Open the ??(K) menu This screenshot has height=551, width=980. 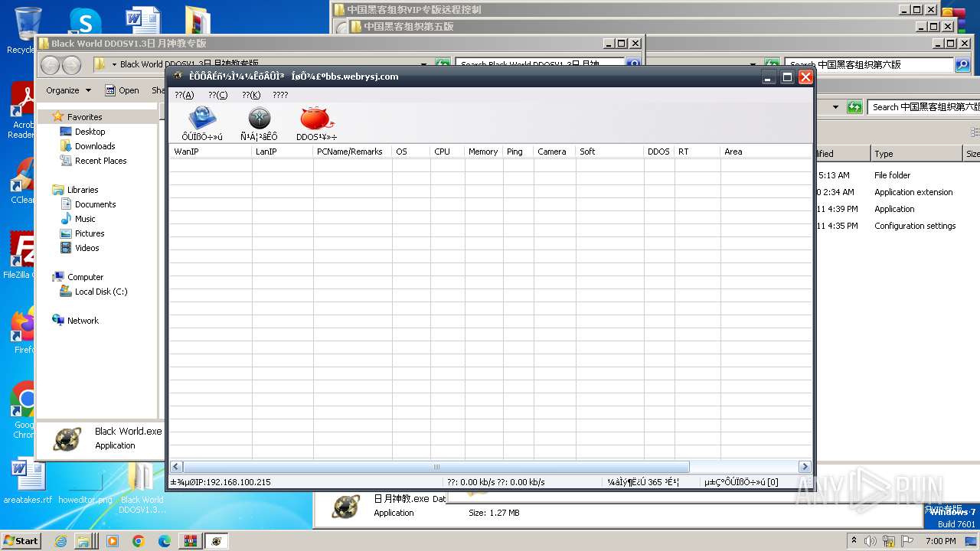coord(251,95)
